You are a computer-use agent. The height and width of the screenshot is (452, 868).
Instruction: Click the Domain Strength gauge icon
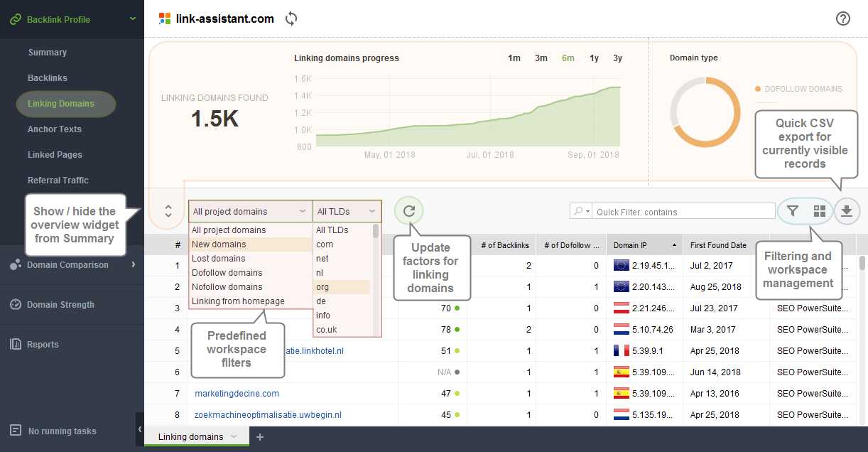tap(16, 304)
